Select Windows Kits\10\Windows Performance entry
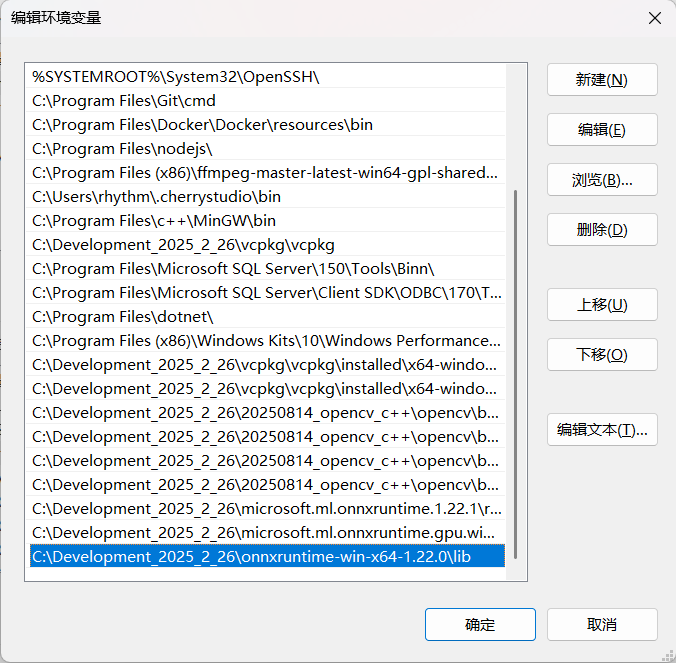676x663 pixels. click(267, 341)
